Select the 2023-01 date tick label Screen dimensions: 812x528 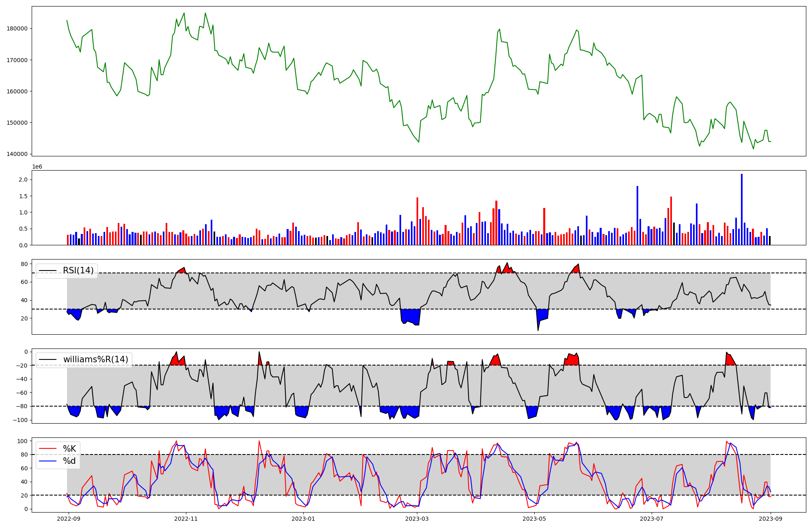303,519
